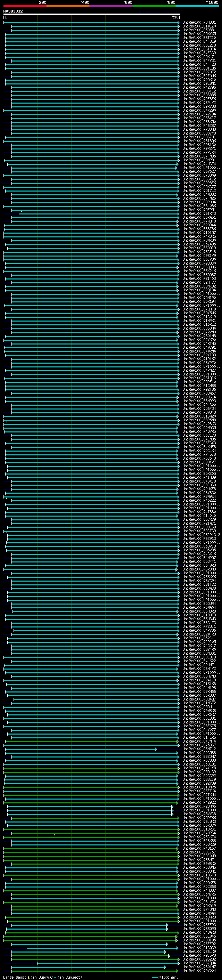Open hit UniRef100_P16168
Screen dimensions: 222x980
tap(199, 684)
